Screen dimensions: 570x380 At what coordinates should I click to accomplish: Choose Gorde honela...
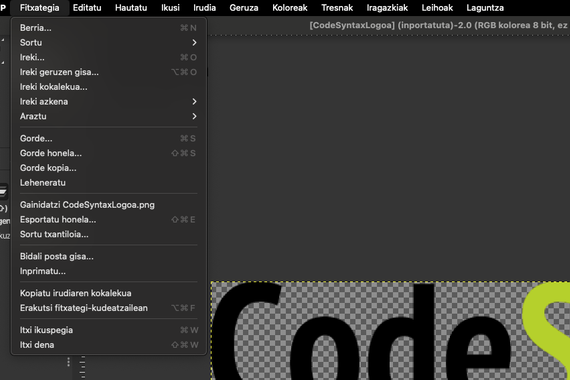(109, 153)
